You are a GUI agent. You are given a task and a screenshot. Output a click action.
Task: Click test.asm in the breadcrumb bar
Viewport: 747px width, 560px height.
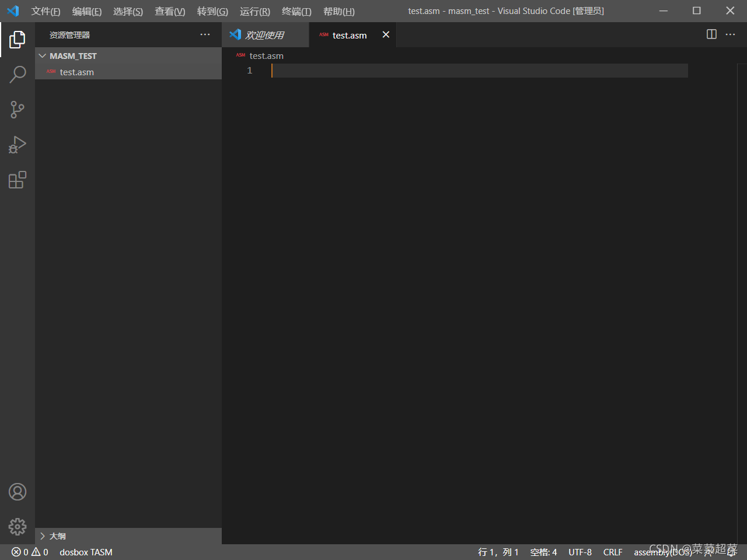(x=267, y=56)
